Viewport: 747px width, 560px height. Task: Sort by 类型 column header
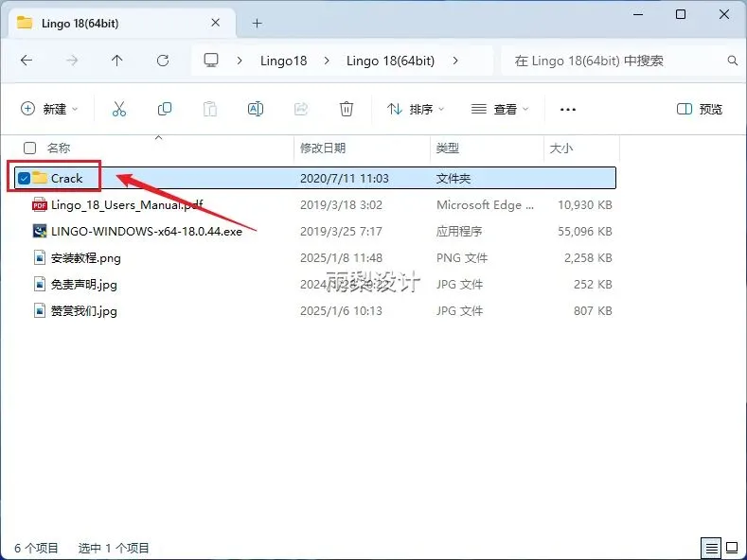pos(447,149)
